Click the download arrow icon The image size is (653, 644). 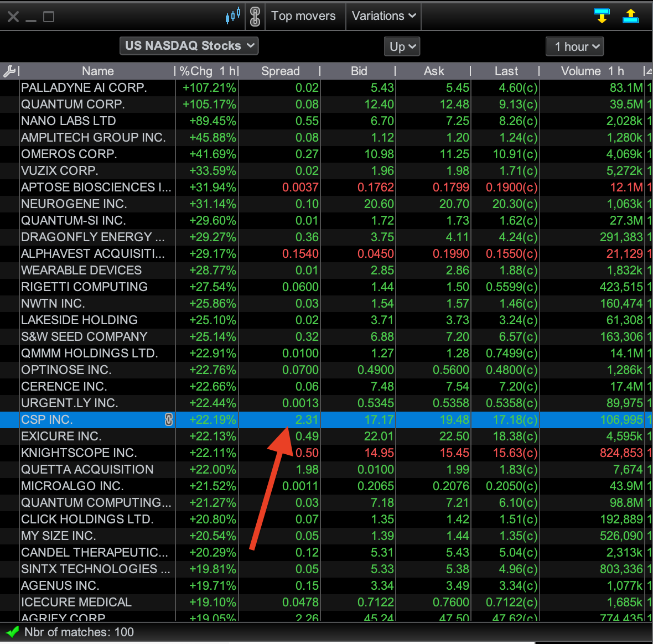click(602, 16)
